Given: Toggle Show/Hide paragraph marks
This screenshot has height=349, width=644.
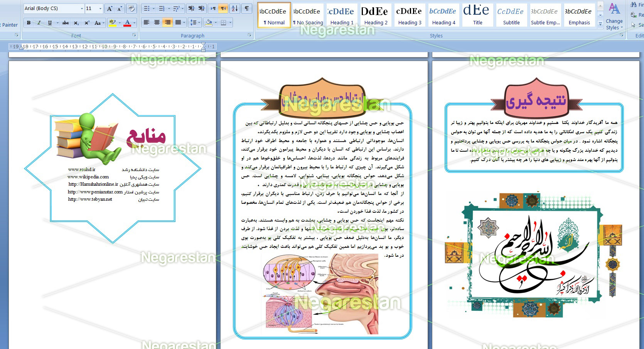Looking at the screenshot, I should (246, 8).
